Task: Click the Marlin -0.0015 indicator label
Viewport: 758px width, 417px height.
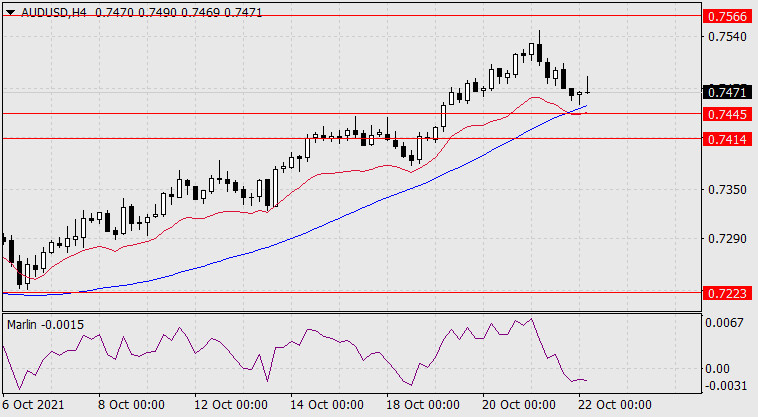Action: click(x=45, y=325)
